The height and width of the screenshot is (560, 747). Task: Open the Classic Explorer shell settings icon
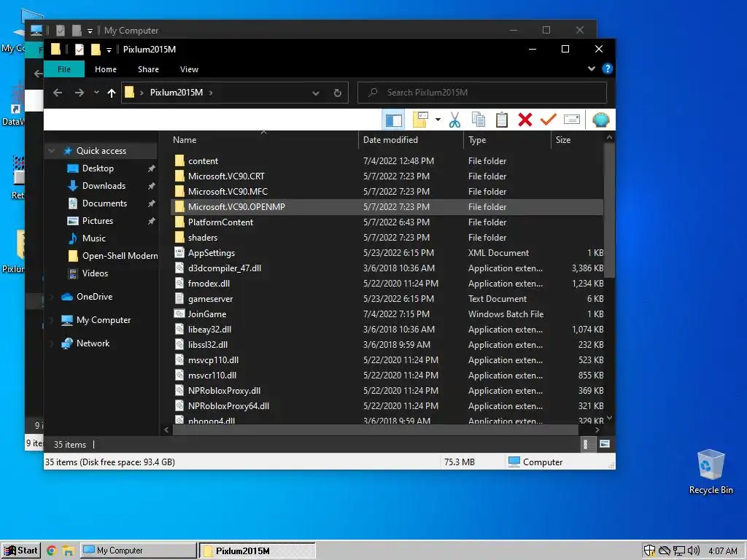click(x=601, y=120)
